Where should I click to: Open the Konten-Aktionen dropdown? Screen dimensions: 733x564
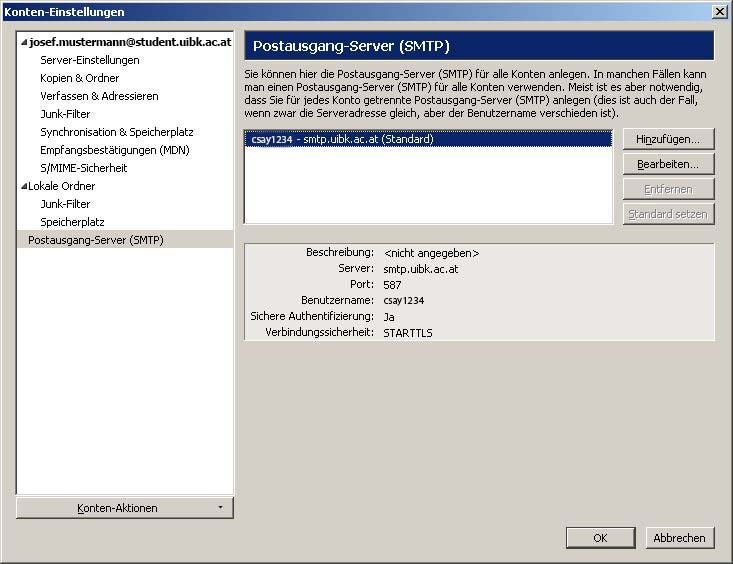point(125,508)
